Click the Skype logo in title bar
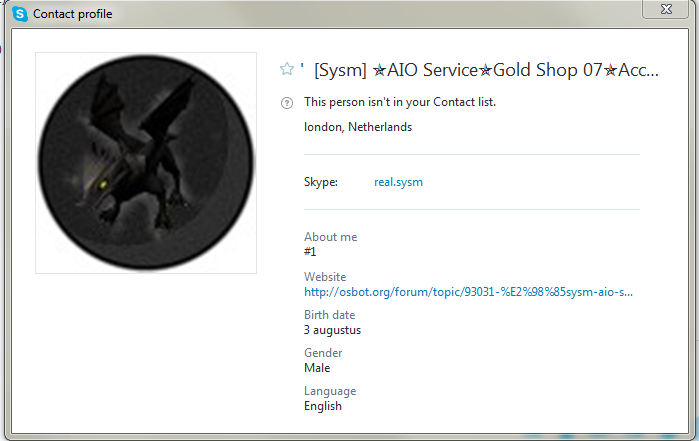This screenshot has height=441, width=699. 20,14
